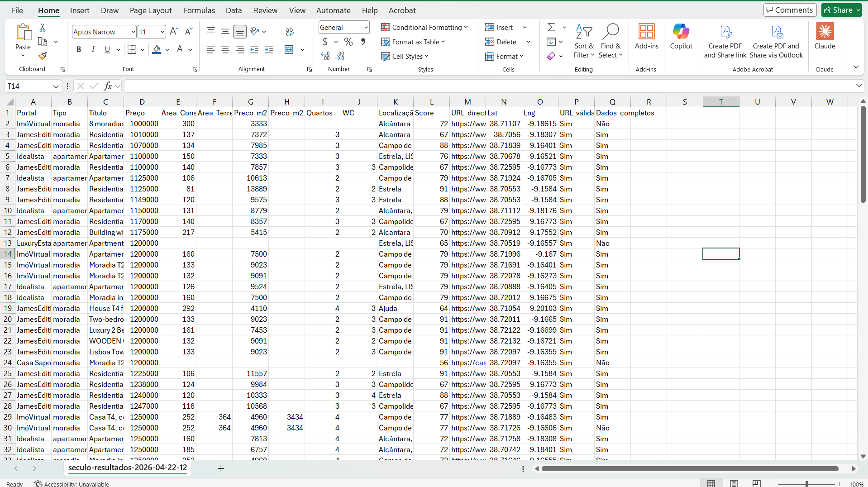Toggle Wrap Text
868x487 pixels.
[x=290, y=31]
